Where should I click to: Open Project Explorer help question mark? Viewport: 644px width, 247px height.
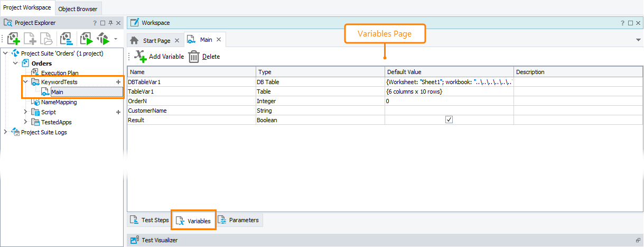tap(95, 23)
